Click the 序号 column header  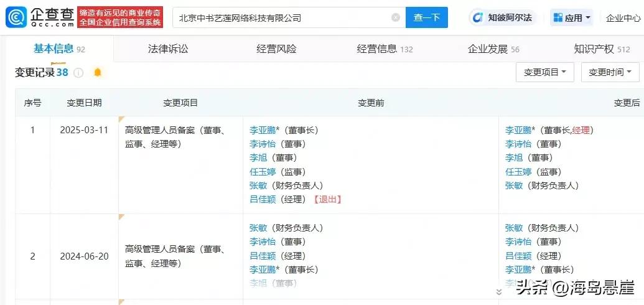click(32, 103)
